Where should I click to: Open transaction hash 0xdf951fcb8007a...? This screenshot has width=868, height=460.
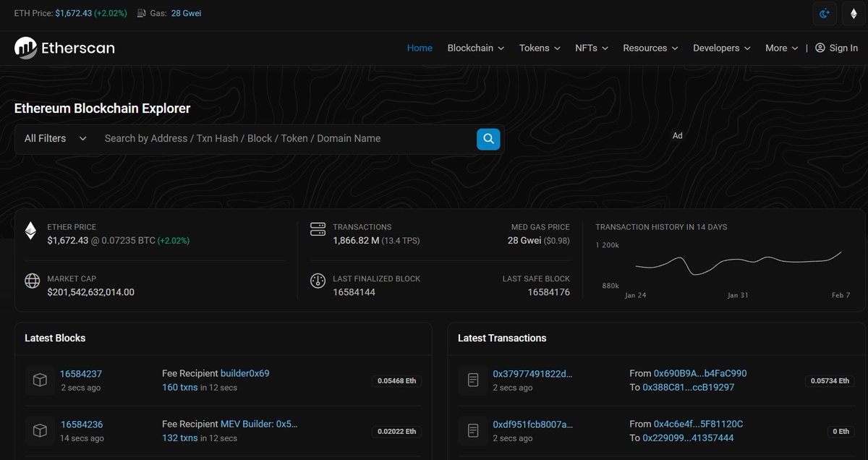(x=532, y=425)
